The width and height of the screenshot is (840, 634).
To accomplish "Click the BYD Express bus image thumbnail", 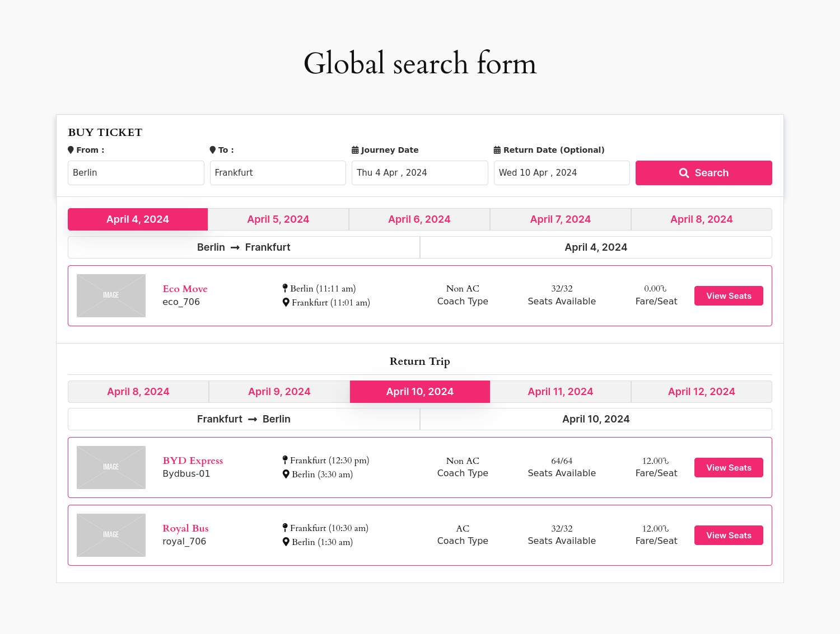I will pos(111,467).
